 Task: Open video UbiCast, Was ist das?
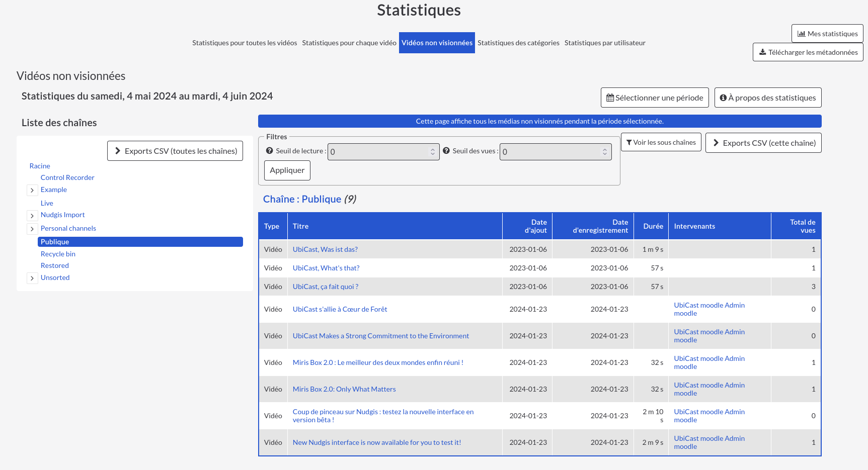point(325,249)
